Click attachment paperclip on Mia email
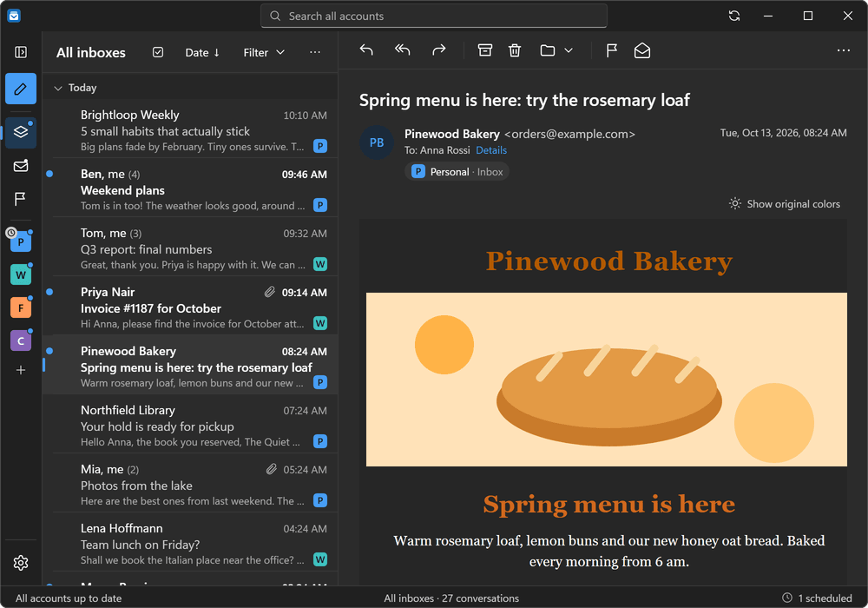Screen dimensions: 868x608 (271, 469)
